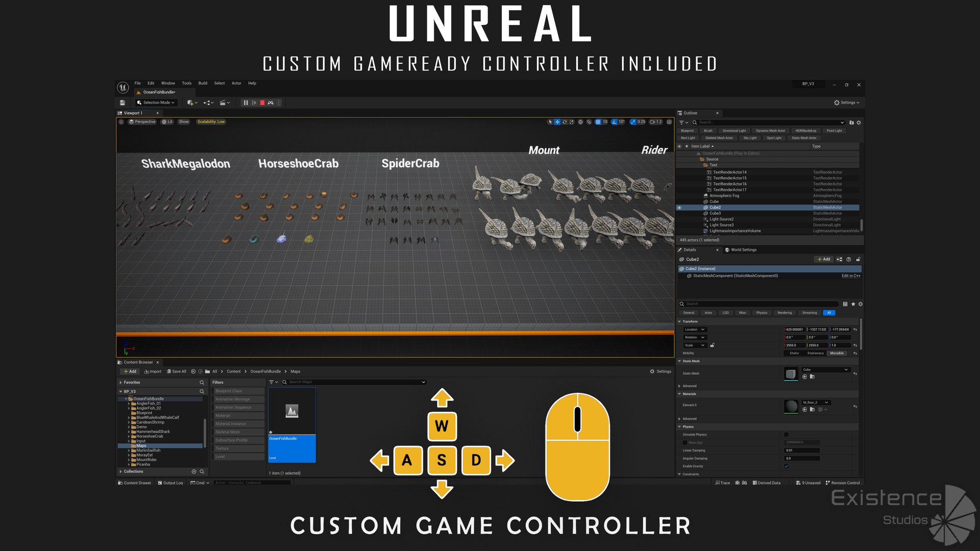The height and width of the screenshot is (551, 980).
Task: Select the Scale gizmo tool
Action: pyautogui.click(x=572, y=122)
